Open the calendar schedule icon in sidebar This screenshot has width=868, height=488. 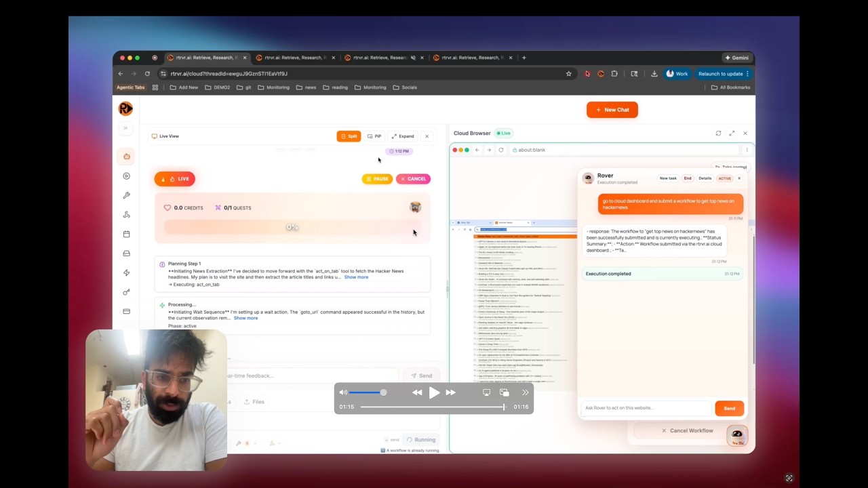pyautogui.click(x=126, y=234)
